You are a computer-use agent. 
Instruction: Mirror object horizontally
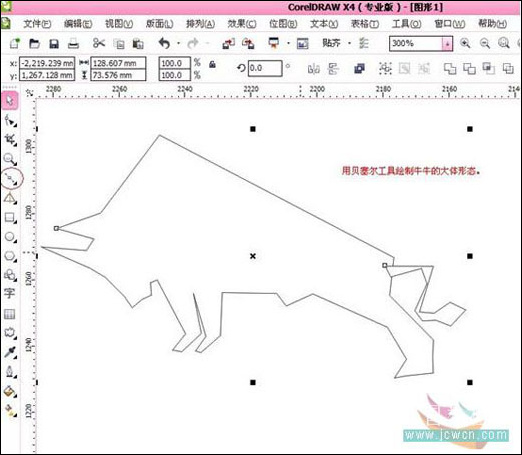pyautogui.click(x=314, y=69)
